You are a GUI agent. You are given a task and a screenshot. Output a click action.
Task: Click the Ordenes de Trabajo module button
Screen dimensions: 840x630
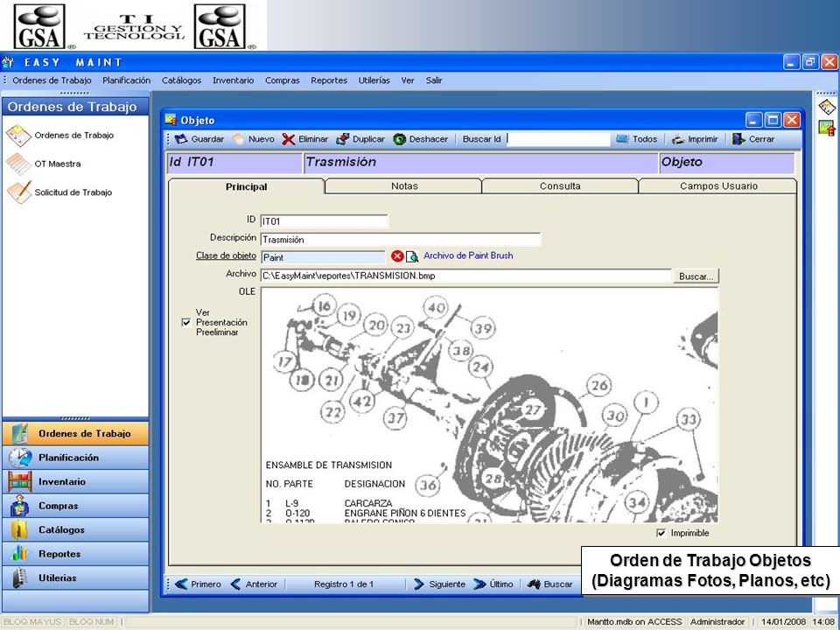[75, 433]
